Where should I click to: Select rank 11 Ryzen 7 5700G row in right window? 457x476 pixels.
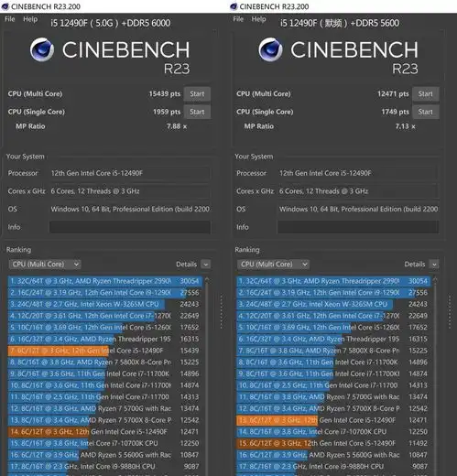333,397
